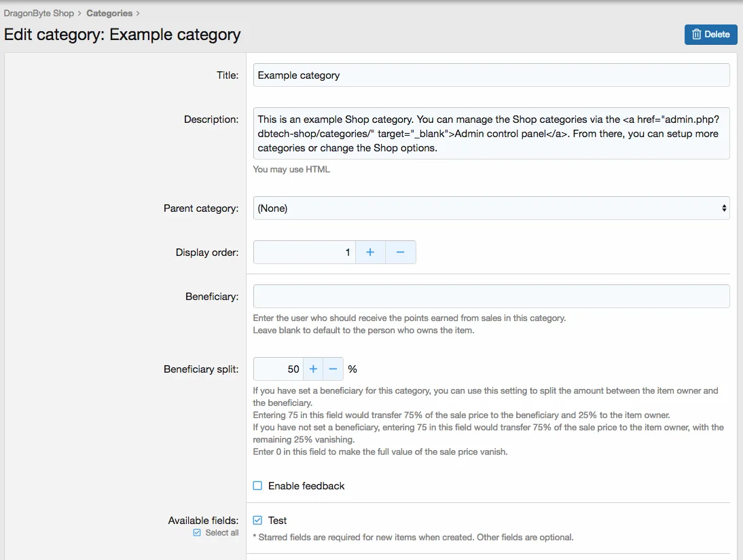Screen dimensions: 743x560
Task: Click the Test field label
Action: (277, 521)
